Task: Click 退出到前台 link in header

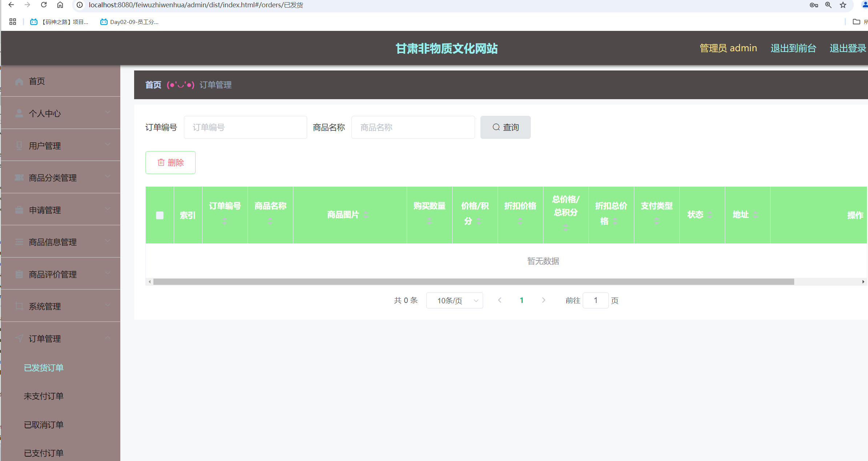Action: click(793, 48)
